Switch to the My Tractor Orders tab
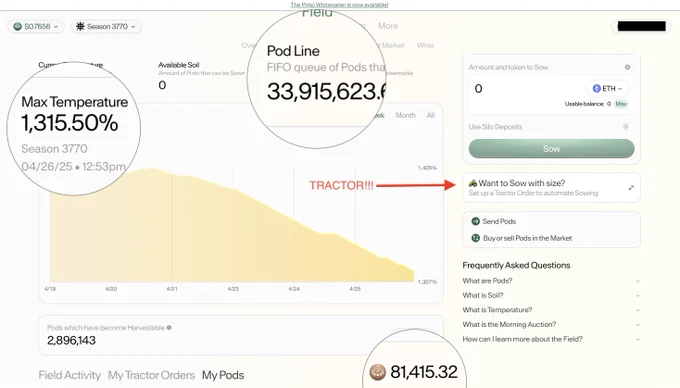The height and width of the screenshot is (388, 680). [x=151, y=375]
